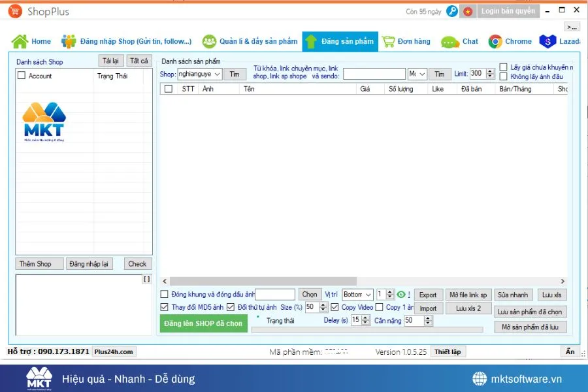Uncheck Thay đổi MD5 ảnh option

[165, 307]
